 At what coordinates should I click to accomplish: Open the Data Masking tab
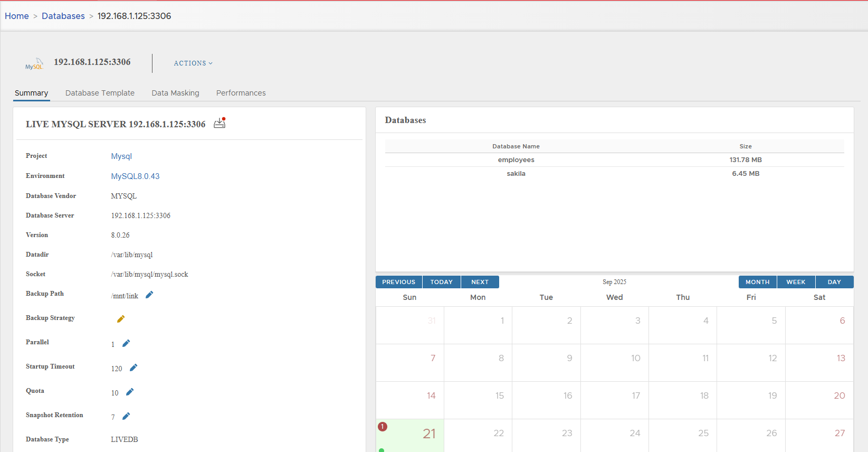click(x=175, y=93)
